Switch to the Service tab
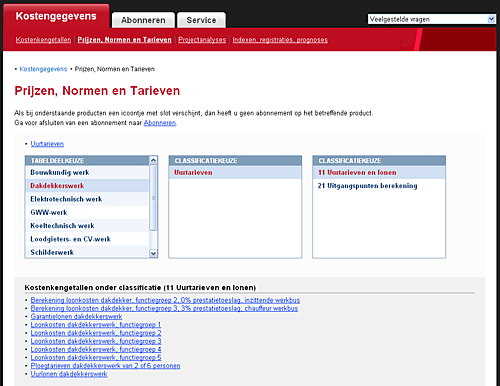 [201, 20]
